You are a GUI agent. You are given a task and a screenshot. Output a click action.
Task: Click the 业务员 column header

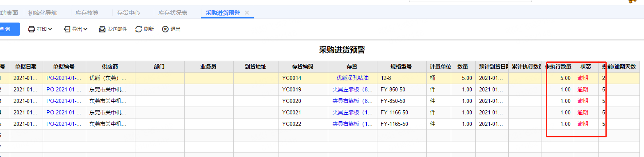point(208,66)
